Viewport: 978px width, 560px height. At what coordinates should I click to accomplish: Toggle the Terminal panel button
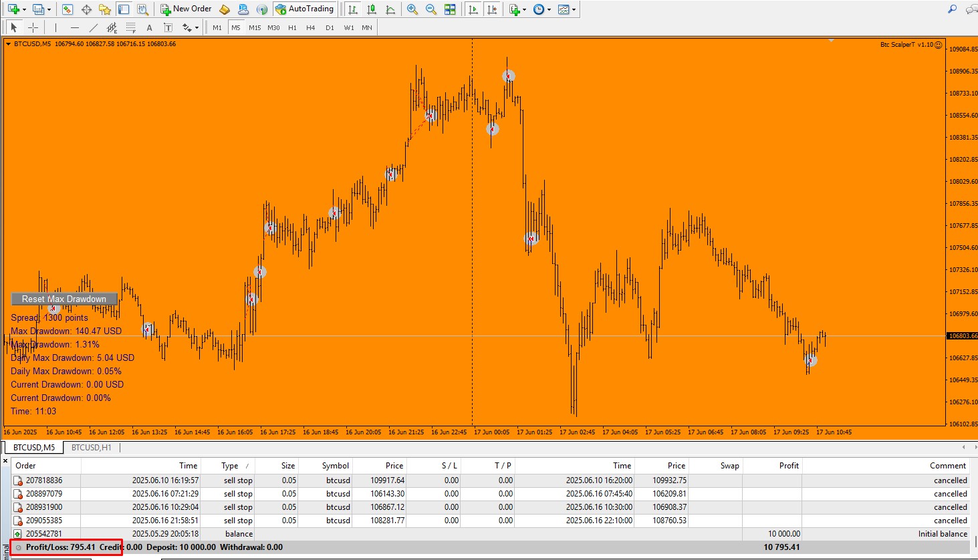click(x=124, y=9)
